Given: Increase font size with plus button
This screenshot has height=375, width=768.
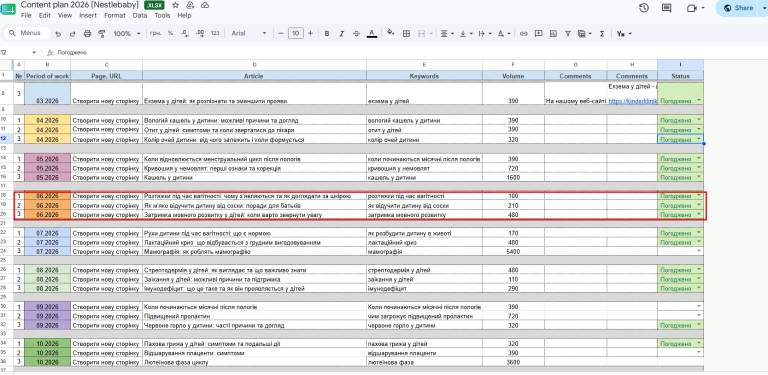Looking at the screenshot, I should click(x=310, y=34).
